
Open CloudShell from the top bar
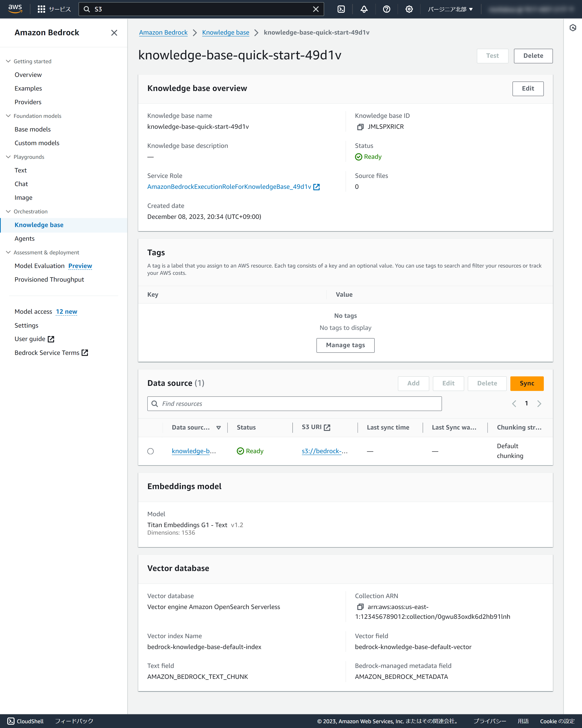click(x=341, y=9)
